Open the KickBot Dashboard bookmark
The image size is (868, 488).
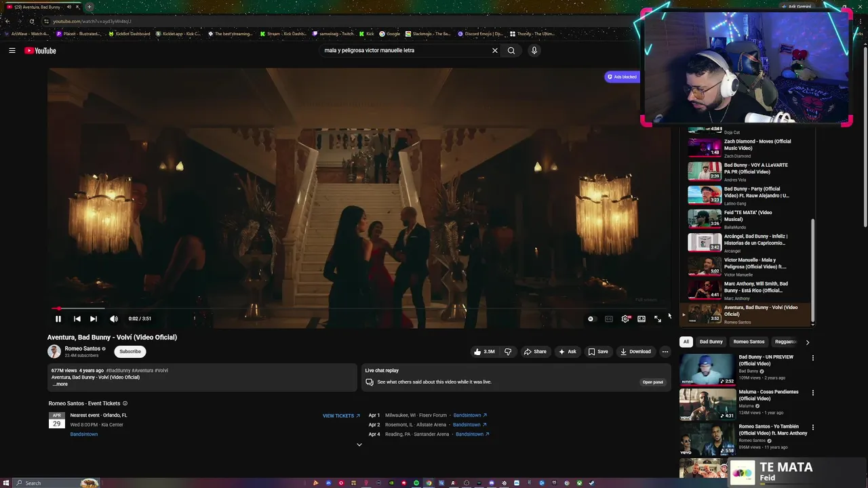130,34
